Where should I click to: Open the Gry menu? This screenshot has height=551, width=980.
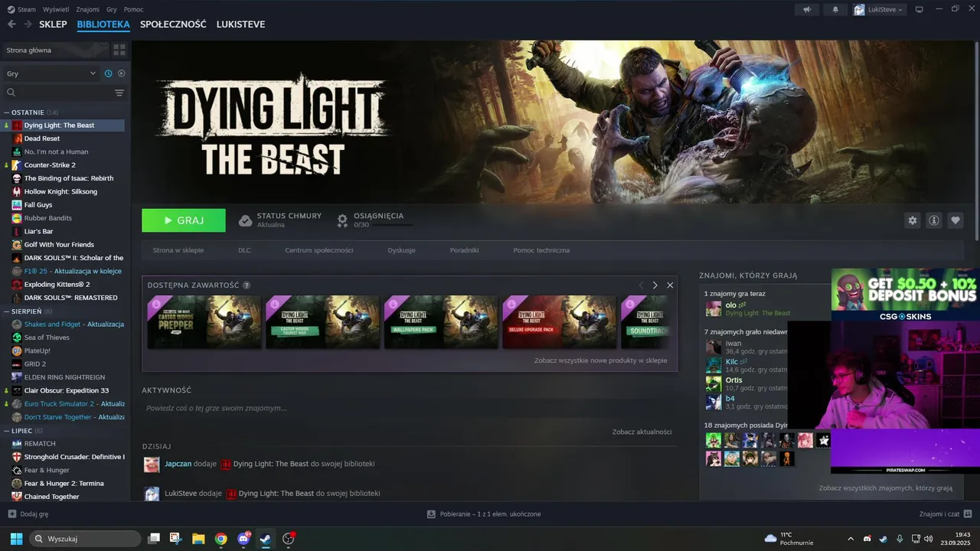coord(112,9)
